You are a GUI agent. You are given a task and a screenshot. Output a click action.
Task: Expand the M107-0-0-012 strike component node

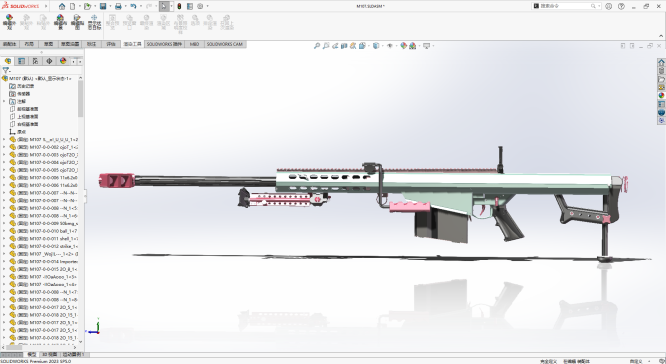[4, 246]
